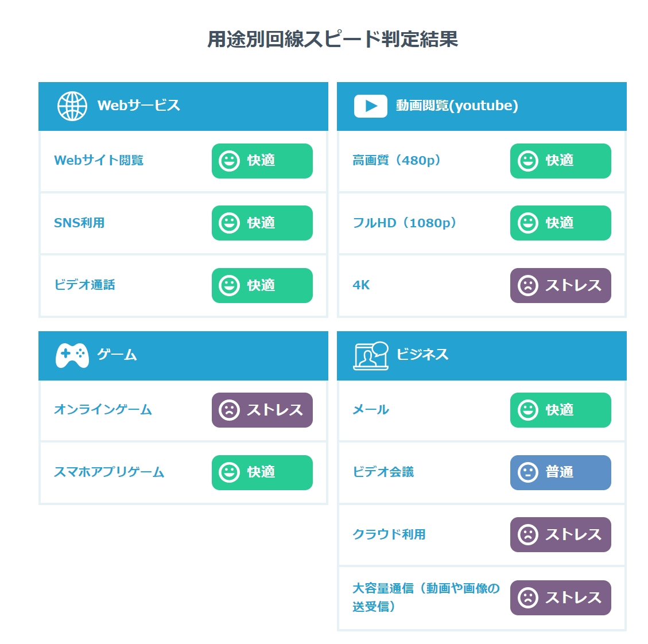Click the Webサービス section header
Image resolution: width=648 pixels, height=644 pixels.
183,106
